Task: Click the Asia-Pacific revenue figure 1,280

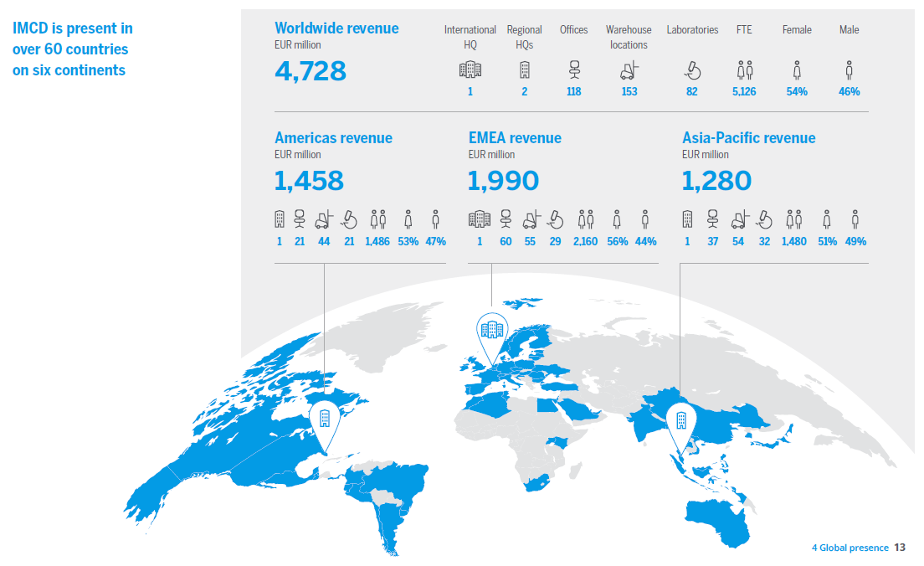Action: pyautogui.click(x=716, y=180)
